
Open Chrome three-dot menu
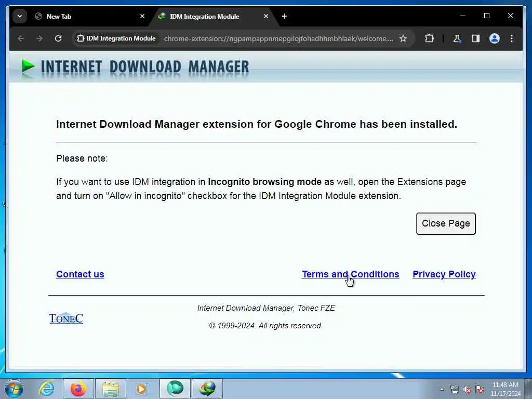coord(512,38)
